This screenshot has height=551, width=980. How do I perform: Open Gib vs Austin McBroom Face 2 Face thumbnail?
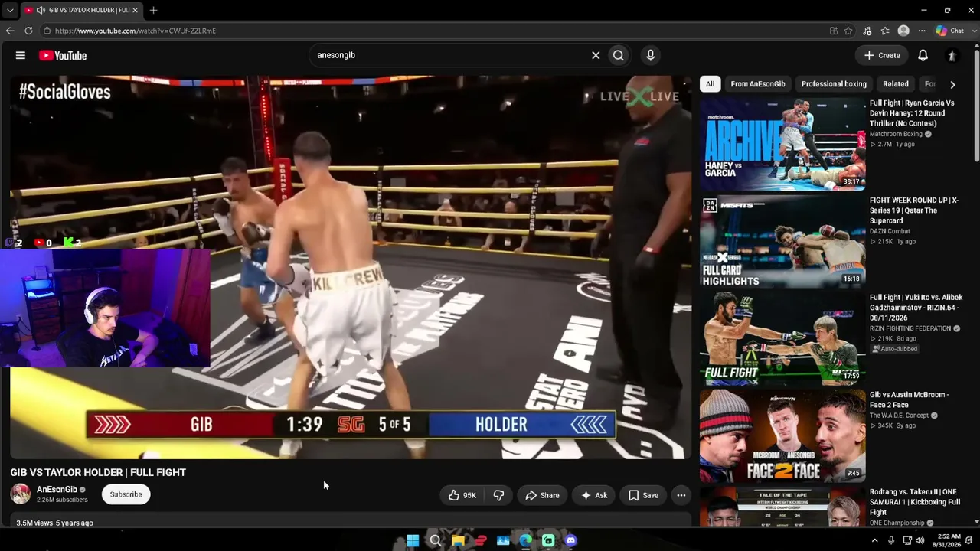(x=782, y=435)
